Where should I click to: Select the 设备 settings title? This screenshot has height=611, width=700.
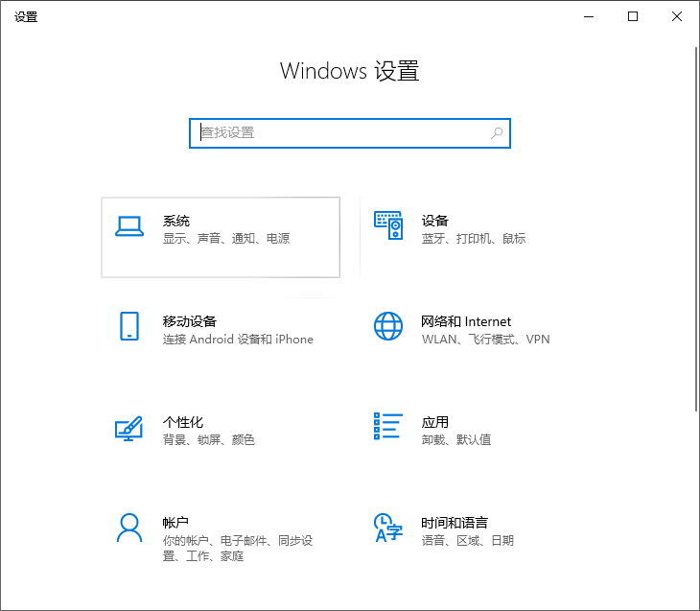pos(434,221)
